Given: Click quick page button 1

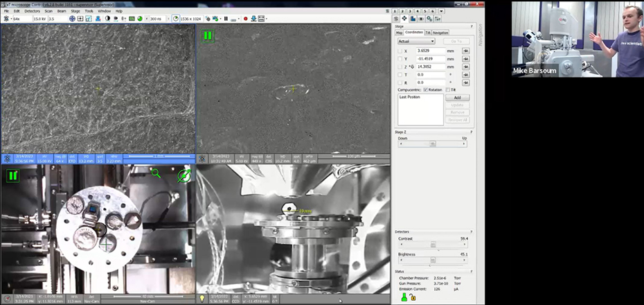Looking at the screenshot, I should point(395,11).
